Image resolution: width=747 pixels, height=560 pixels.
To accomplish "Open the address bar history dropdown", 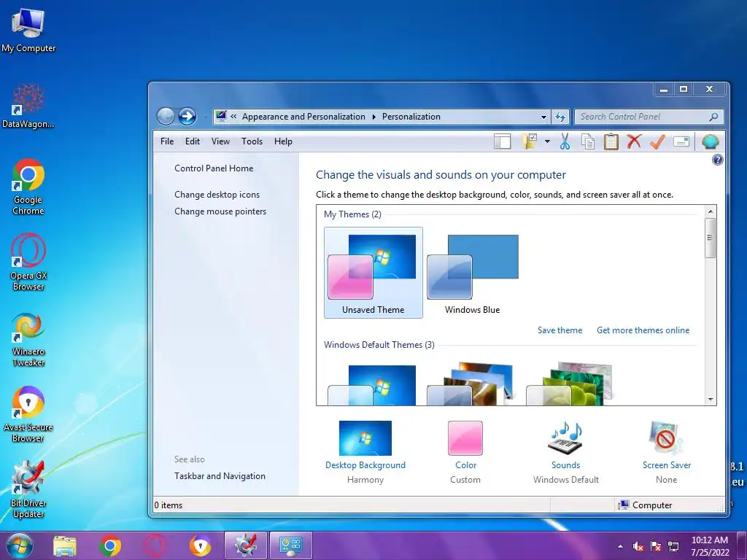I will [x=543, y=117].
